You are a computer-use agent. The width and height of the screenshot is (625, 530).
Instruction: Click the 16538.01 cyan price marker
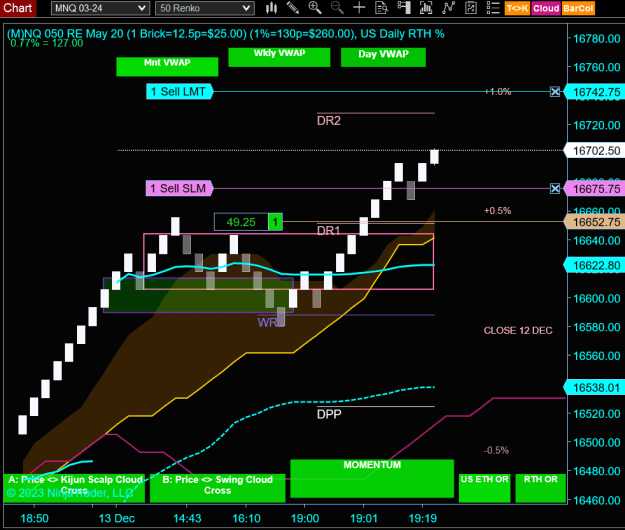595,388
